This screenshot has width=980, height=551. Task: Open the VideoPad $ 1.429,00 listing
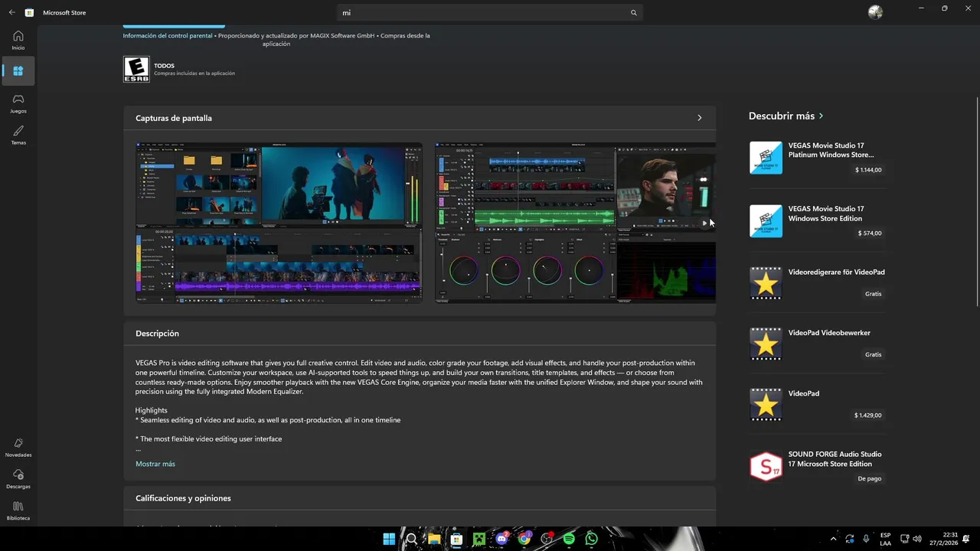[816, 404]
